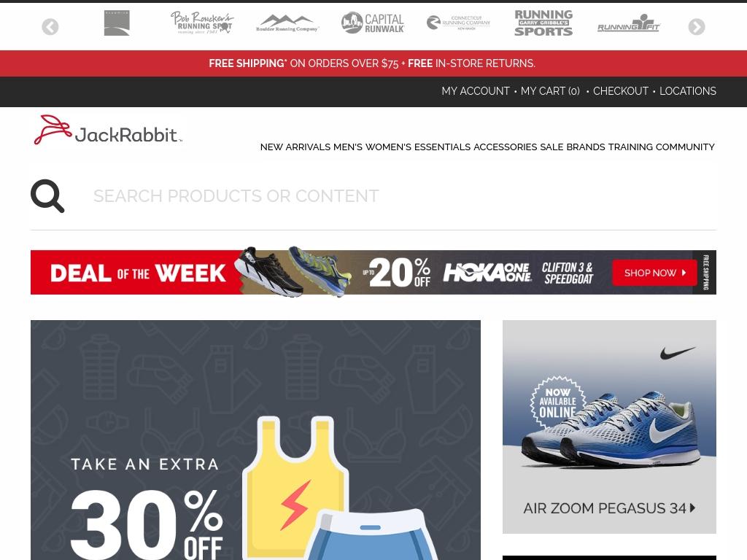This screenshot has width=747, height=560.
Task: Click Shop Now on Deal of the Week
Action: point(654,273)
